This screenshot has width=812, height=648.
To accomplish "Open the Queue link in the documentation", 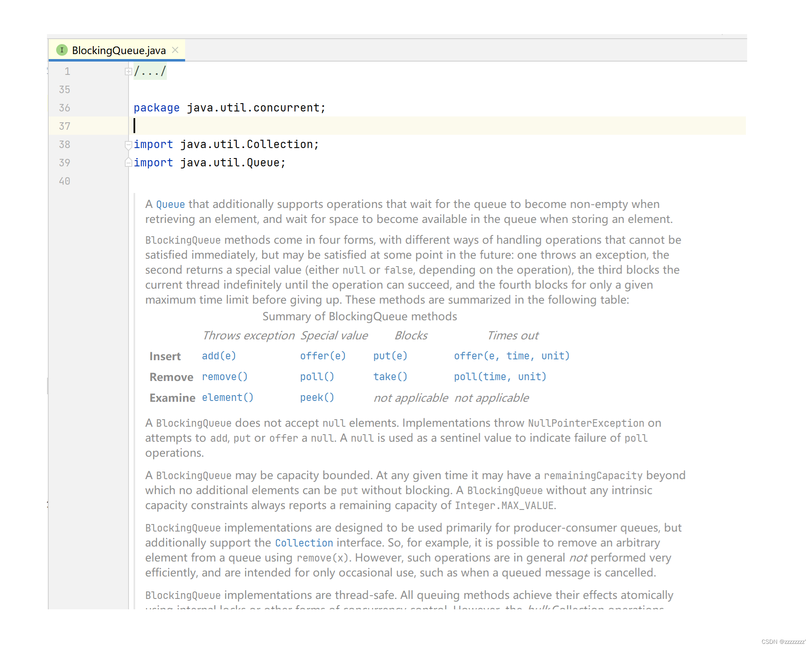I will click(x=171, y=204).
